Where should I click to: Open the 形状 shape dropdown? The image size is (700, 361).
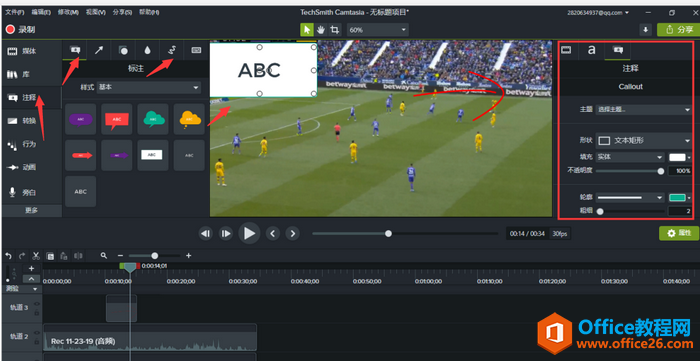click(643, 141)
